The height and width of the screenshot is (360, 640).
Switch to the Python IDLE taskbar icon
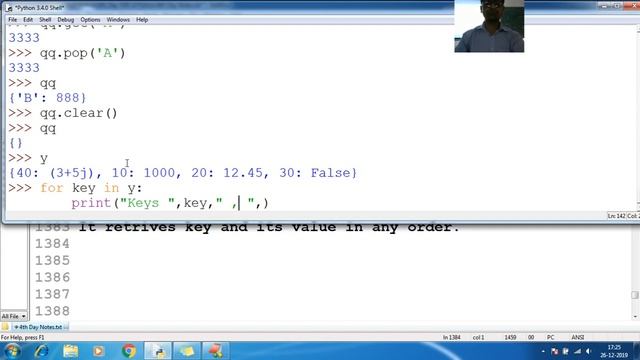(x=158, y=351)
